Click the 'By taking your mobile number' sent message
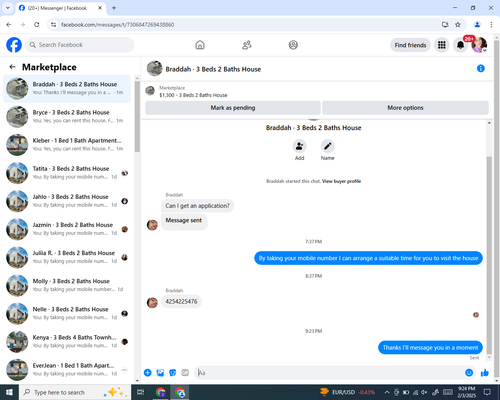This screenshot has width=500, height=400. click(x=368, y=258)
